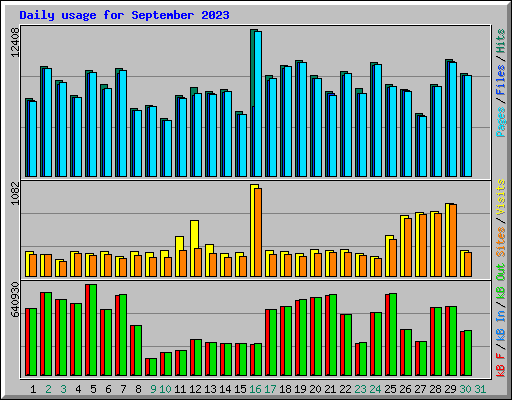Click day label "2" on the x-axis

[x=48, y=389]
